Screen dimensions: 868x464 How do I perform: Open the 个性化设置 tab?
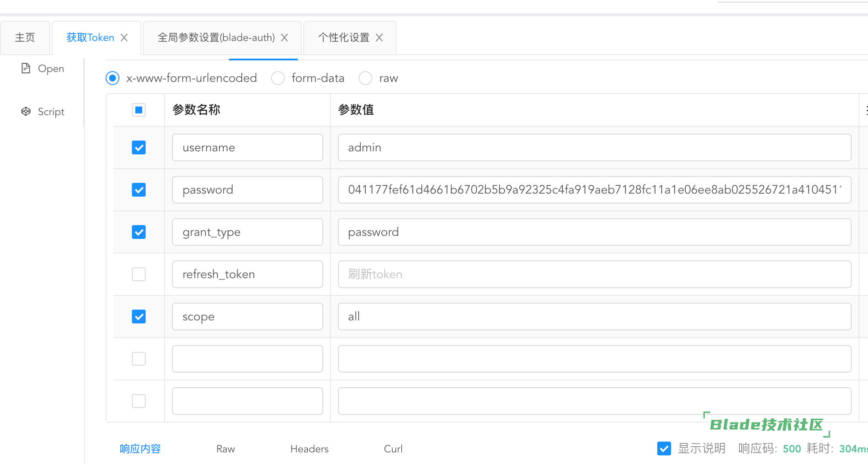coord(343,38)
